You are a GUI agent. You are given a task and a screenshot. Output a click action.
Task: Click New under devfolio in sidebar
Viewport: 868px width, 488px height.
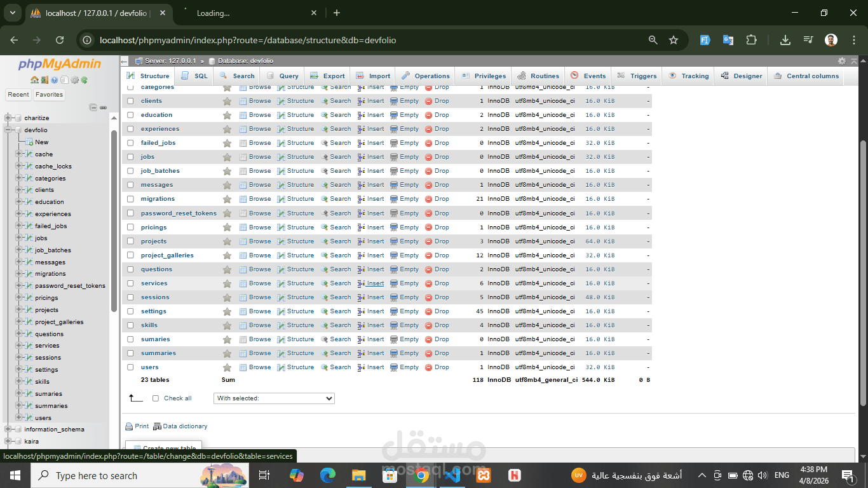coord(42,142)
